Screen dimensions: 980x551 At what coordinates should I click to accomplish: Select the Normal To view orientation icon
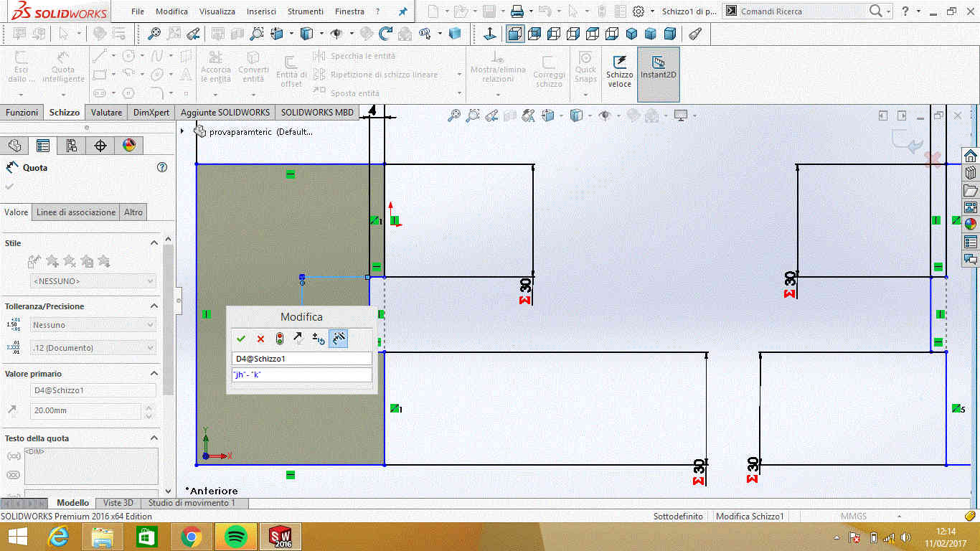click(490, 33)
